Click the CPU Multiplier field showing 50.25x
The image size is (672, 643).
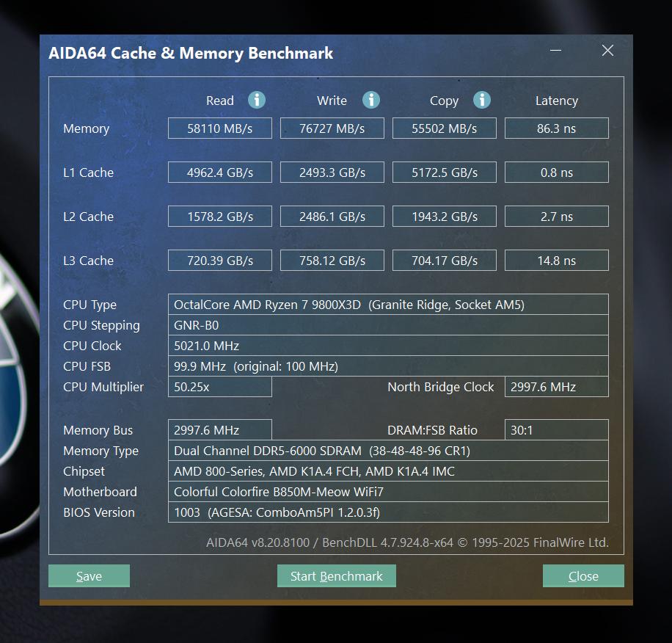point(219,387)
